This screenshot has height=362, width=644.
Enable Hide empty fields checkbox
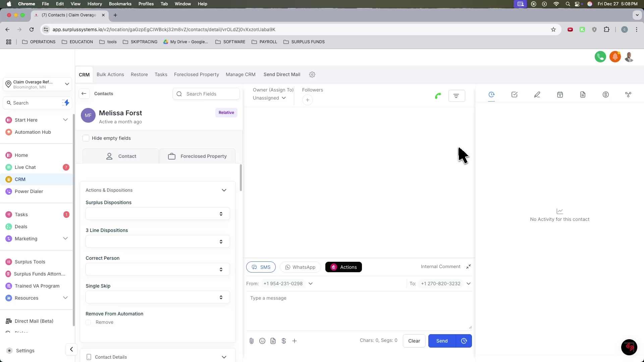86,138
